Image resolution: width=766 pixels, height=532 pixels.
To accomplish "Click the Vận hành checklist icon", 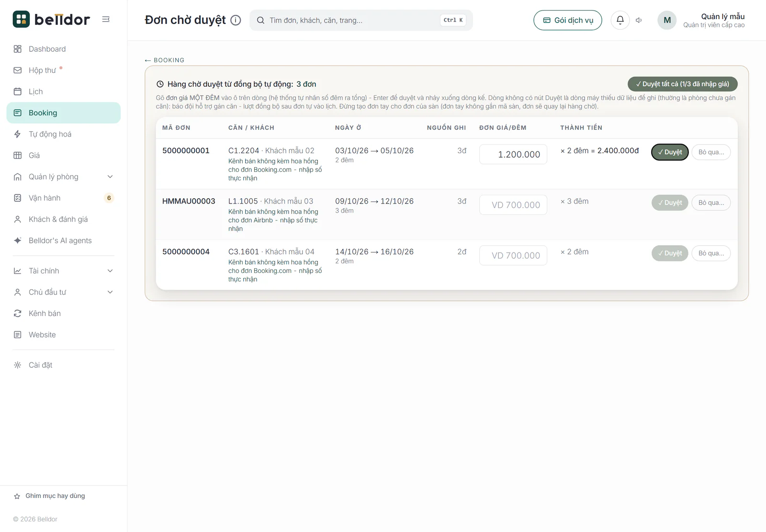I will 18,198.
